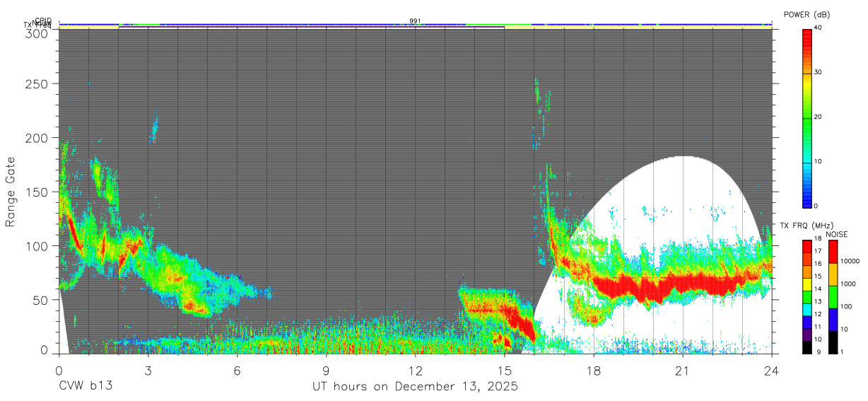Click the 'Range Gate' y-axis label
Viewport: 868px width, 401px height.
click(11, 192)
